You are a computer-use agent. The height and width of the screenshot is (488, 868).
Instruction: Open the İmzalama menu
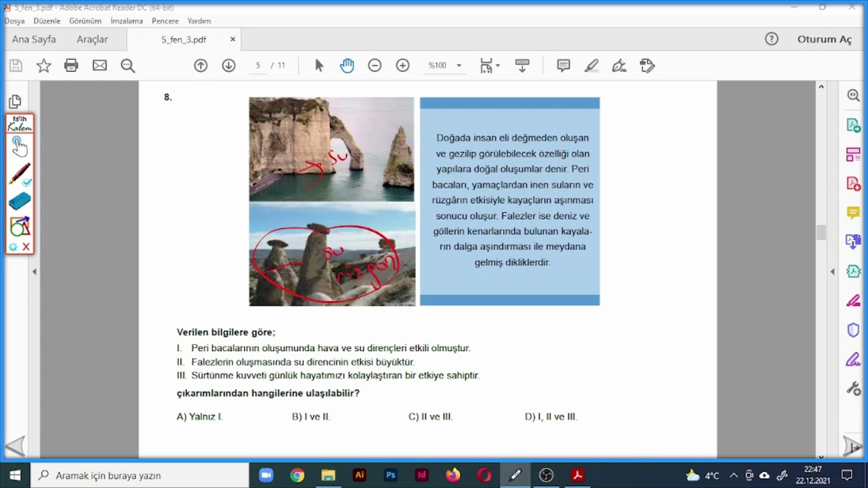127,21
